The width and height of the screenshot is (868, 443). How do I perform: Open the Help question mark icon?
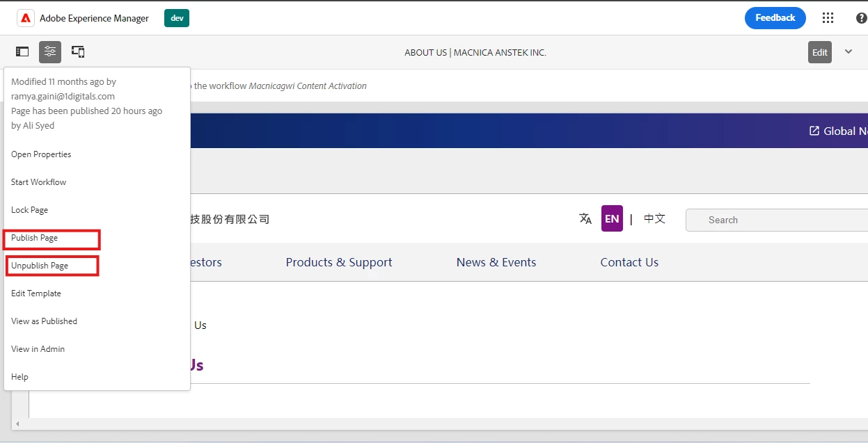[861, 18]
